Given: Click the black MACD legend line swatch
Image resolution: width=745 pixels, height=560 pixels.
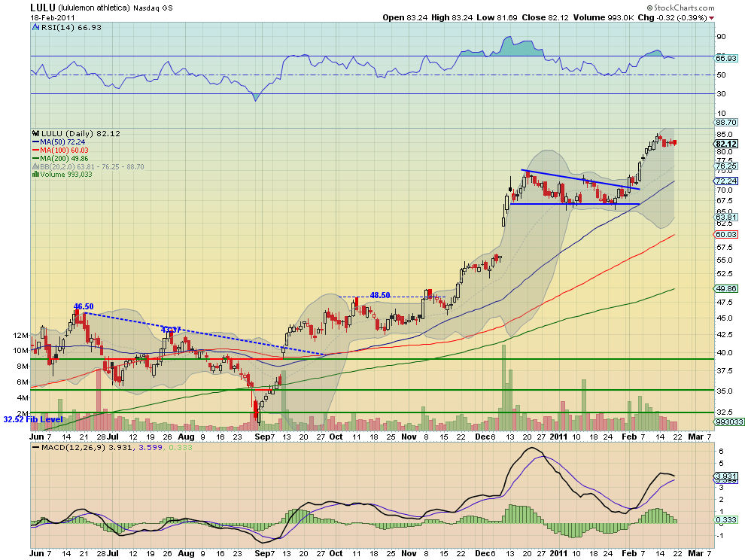Looking at the screenshot, I should coord(35,447).
